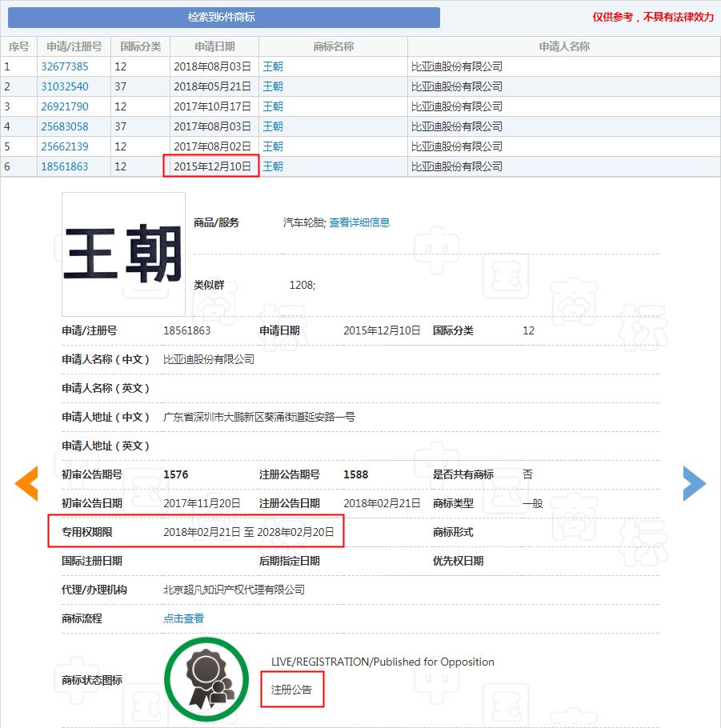The height and width of the screenshot is (728, 721).
Task: Click the detail 申请/注册号 value 18561863
Action: click(186, 330)
